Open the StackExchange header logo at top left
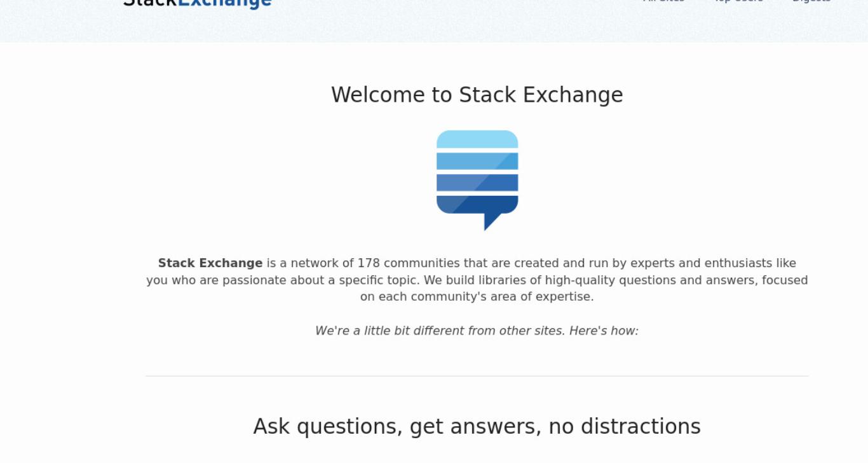868x463 pixels. [x=198, y=3]
